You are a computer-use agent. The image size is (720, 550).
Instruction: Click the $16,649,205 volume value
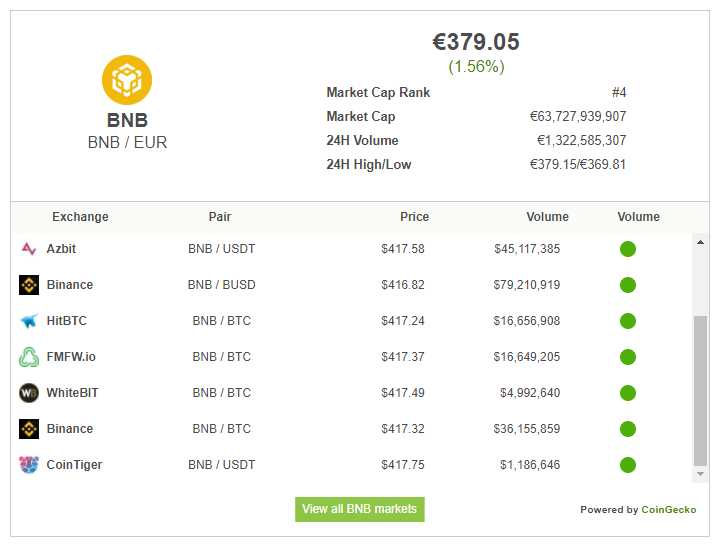[x=527, y=357]
